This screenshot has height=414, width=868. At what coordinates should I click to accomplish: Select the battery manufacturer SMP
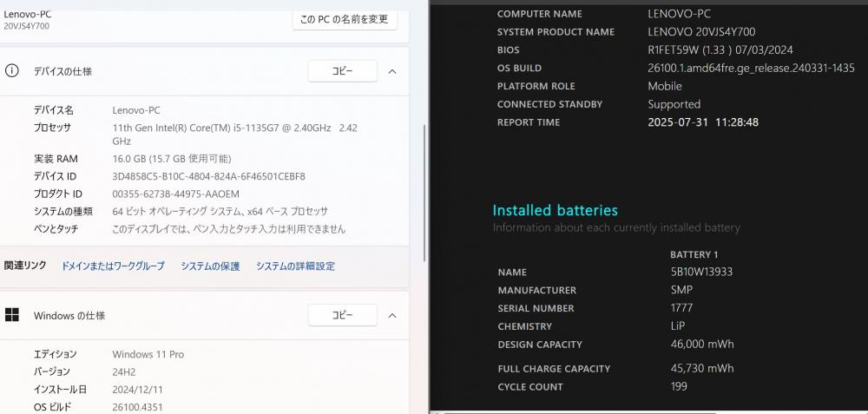coord(681,290)
